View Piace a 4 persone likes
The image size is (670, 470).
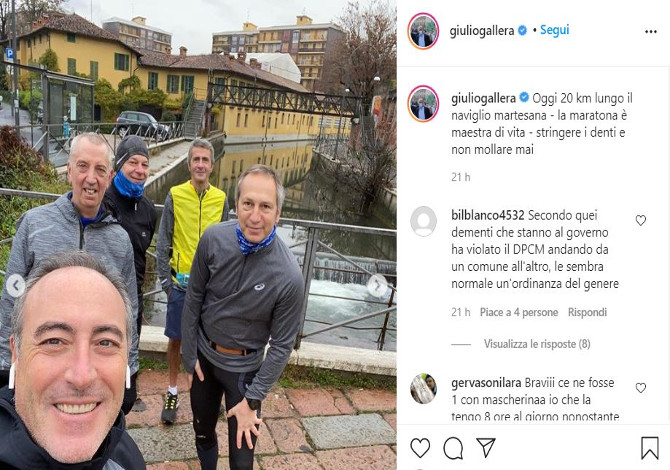519,312
